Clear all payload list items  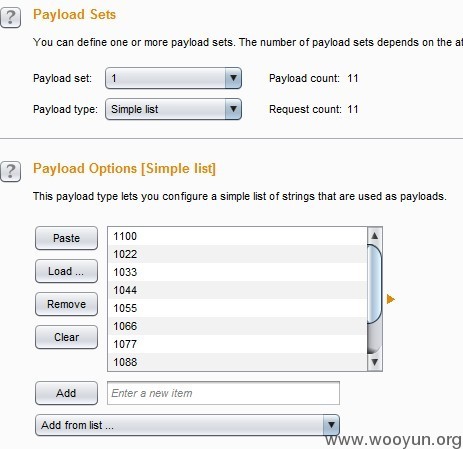coord(66,337)
